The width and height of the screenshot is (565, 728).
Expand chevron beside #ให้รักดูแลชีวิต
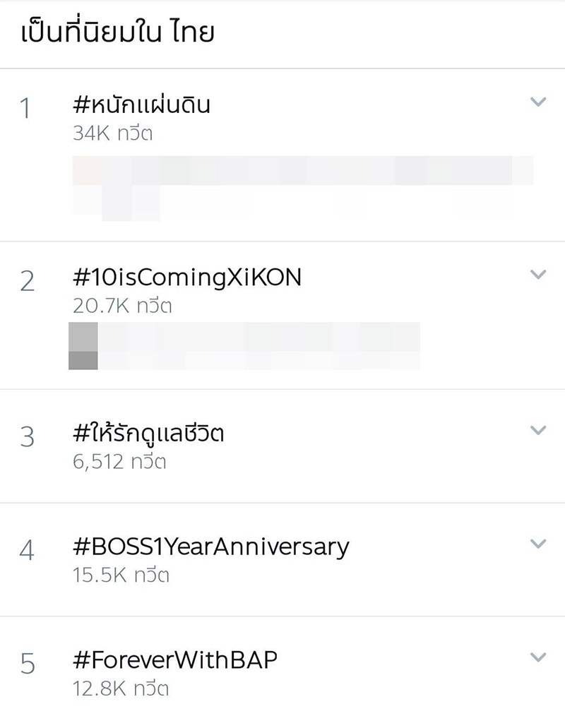538,430
